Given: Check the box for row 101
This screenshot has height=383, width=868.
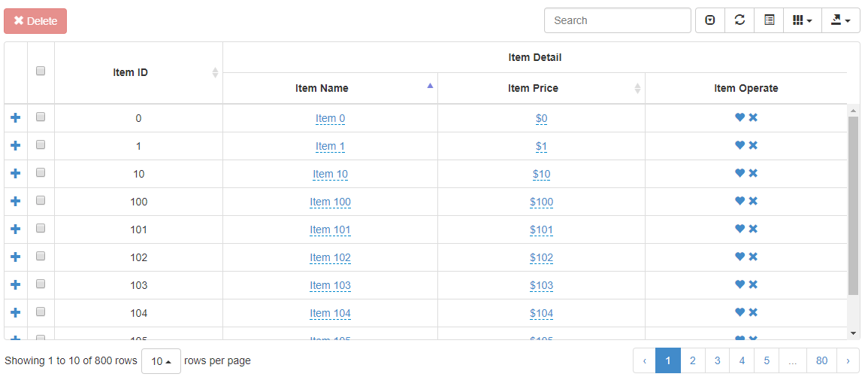Looking at the screenshot, I should pyautogui.click(x=41, y=228).
